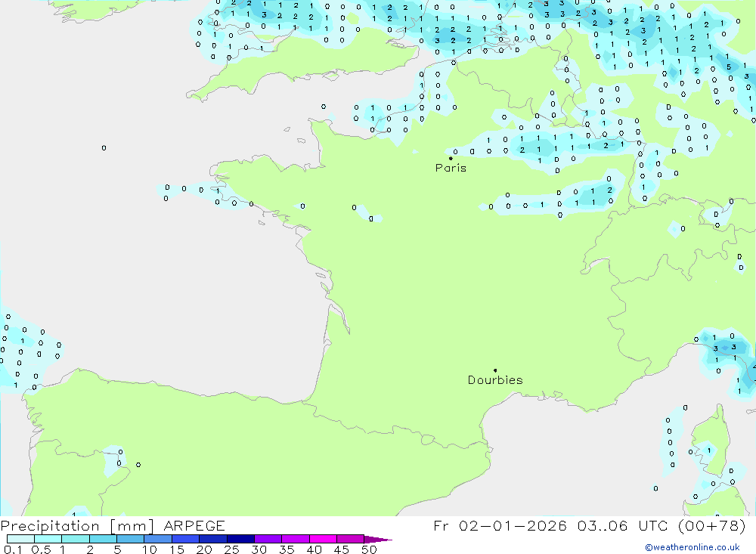Click the legend value label 10
Image resolution: width=756 pixels, height=554 pixels.
pyautogui.click(x=149, y=549)
